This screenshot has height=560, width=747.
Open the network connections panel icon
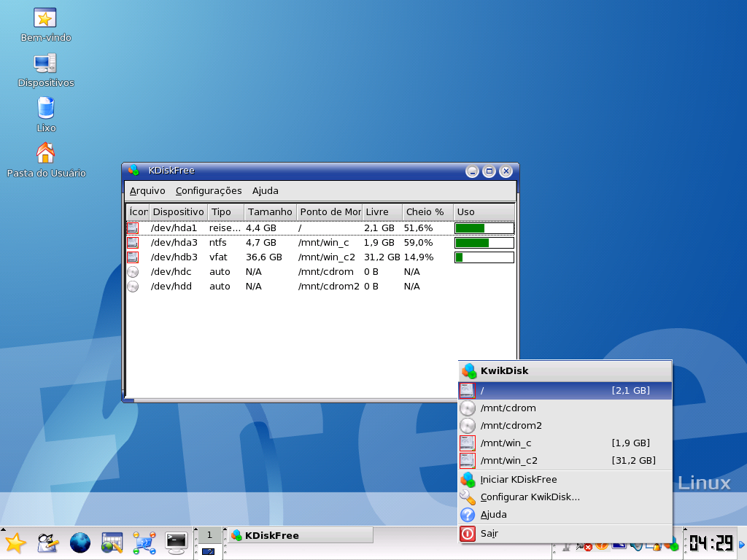click(x=144, y=542)
